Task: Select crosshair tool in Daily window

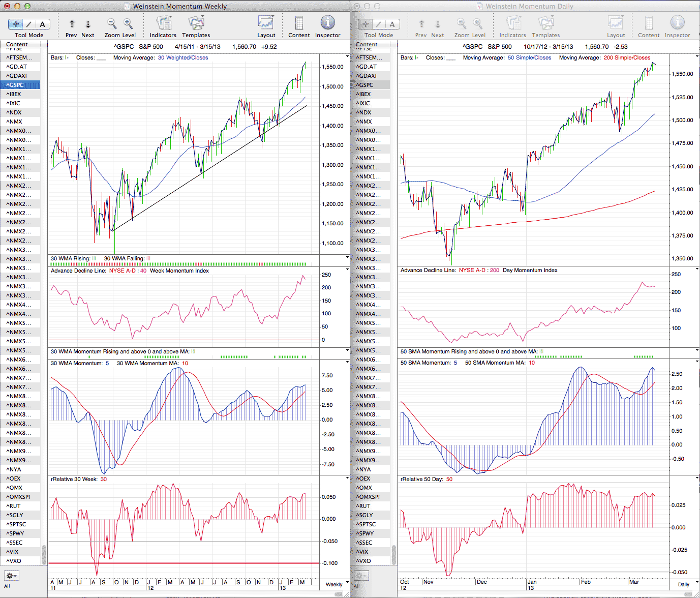Action: 366,24
